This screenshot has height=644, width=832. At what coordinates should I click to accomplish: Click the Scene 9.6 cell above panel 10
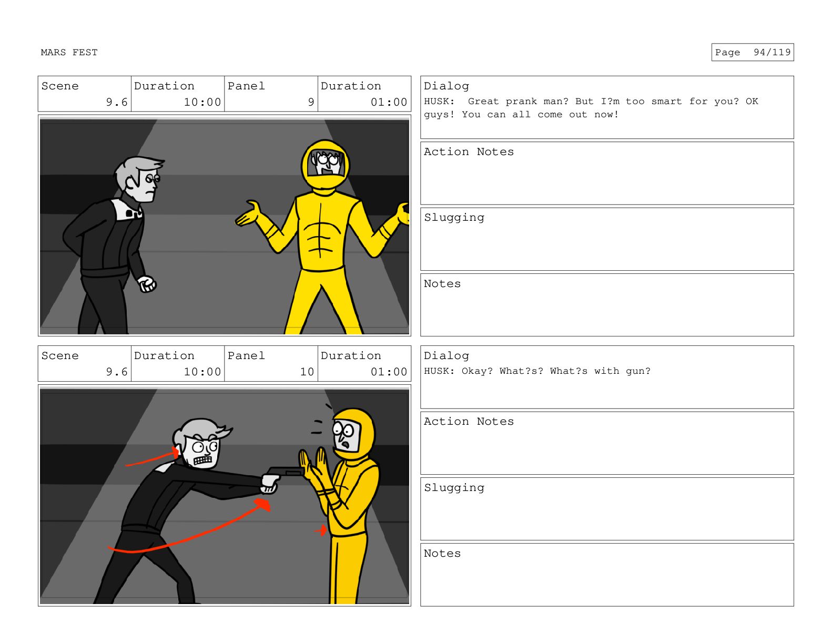tap(85, 364)
